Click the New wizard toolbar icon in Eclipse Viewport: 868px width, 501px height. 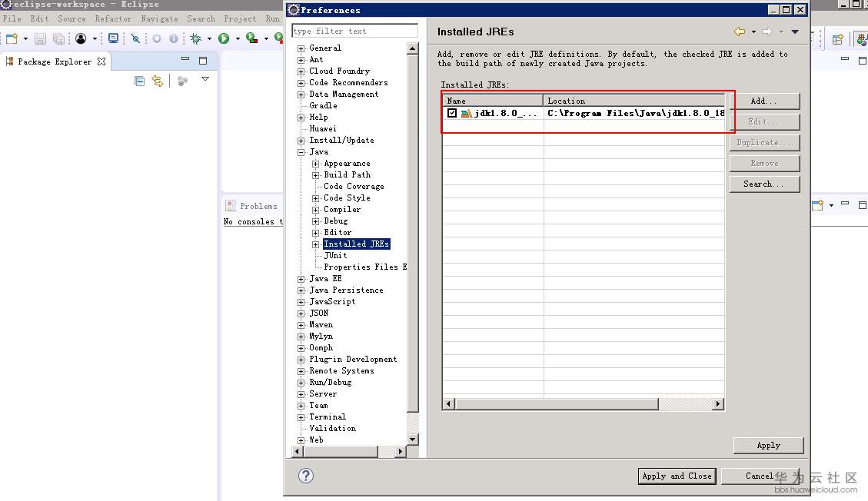coord(12,38)
